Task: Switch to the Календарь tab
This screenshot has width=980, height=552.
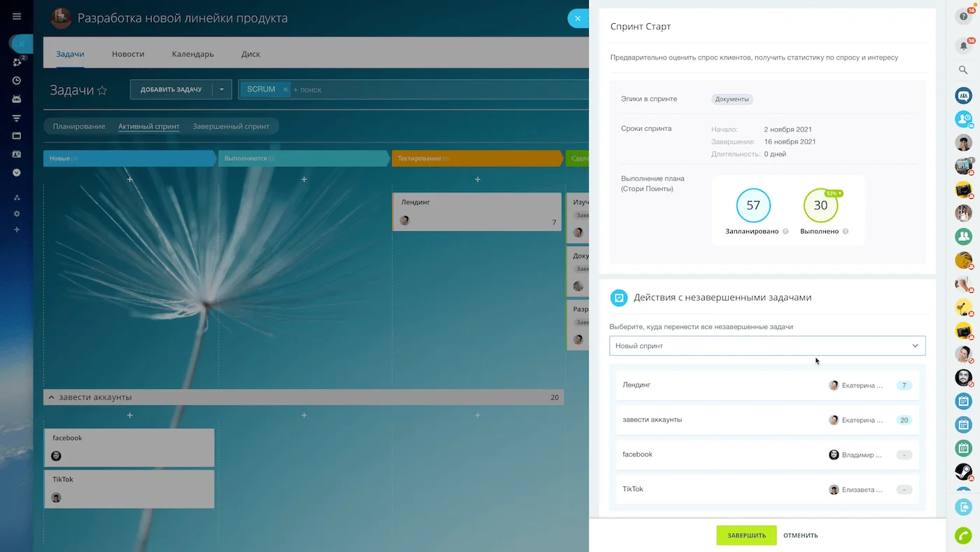Action: coord(192,54)
